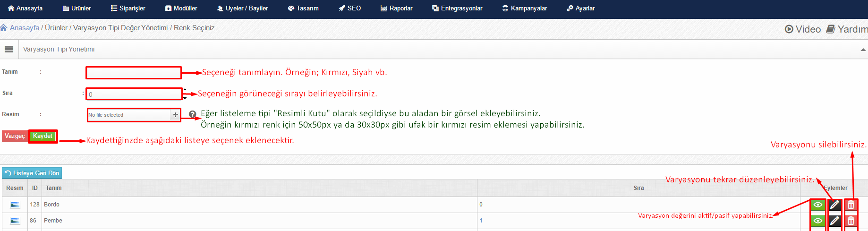Open the Raporlar menu
The width and height of the screenshot is (868, 231).
pyautogui.click(x=397, y=8)
